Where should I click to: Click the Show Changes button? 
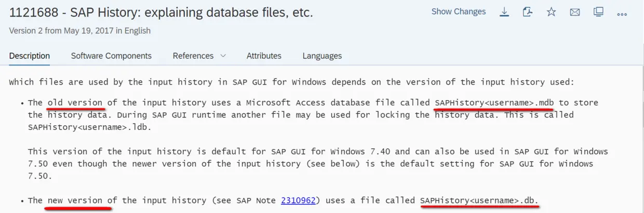(459, 11)
